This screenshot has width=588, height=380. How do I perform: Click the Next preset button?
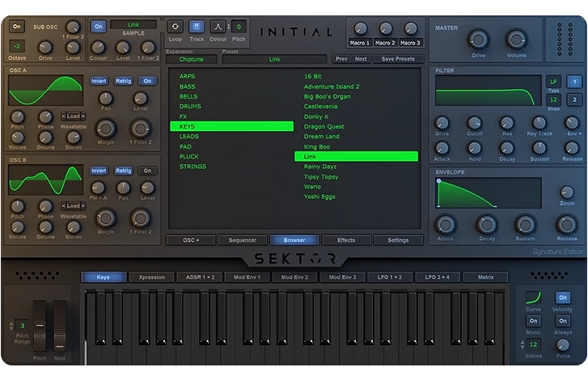point(361,59)
